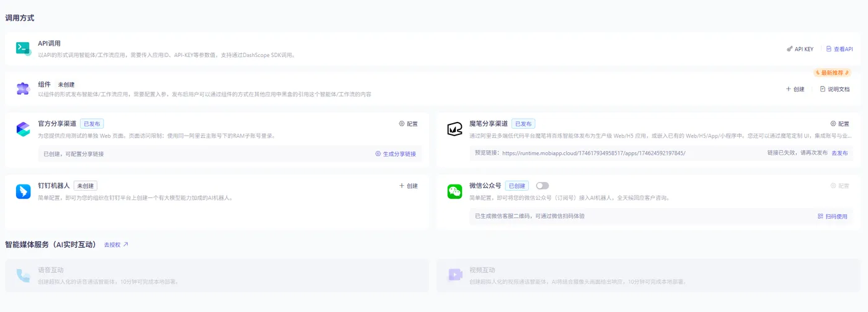Click the 钉钉机器人 logo icon

coord(23,191)
